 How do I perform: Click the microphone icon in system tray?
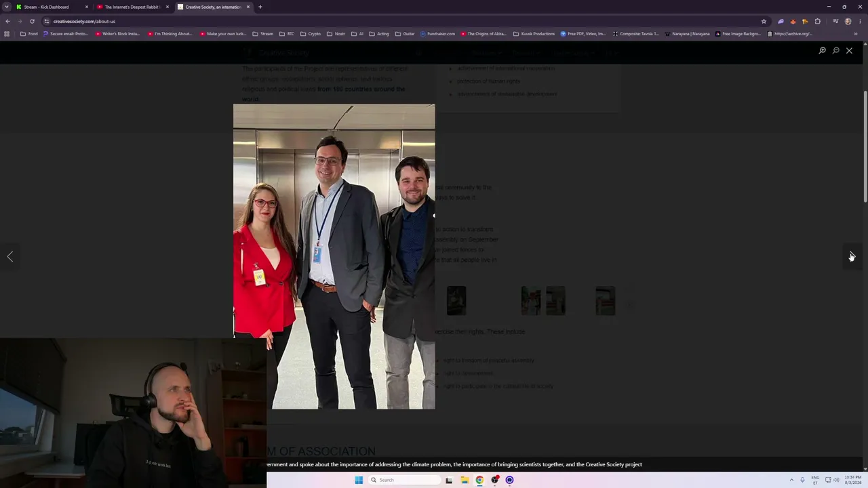pos(802,480)
